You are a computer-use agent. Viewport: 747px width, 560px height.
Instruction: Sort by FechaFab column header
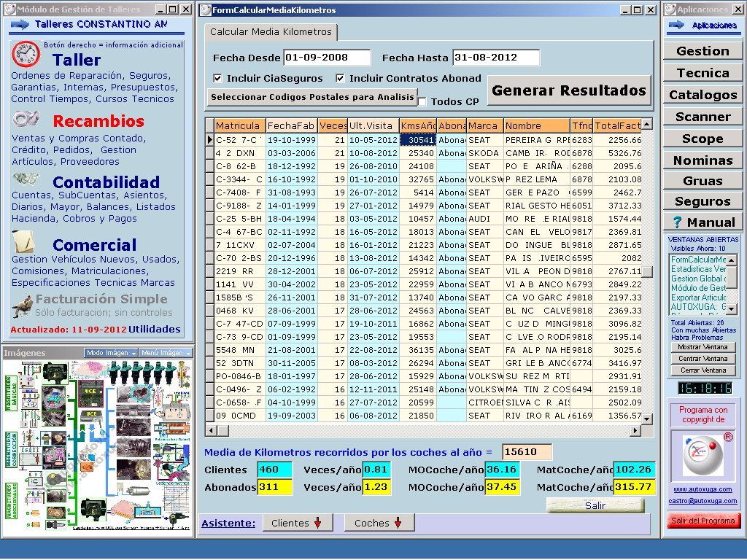[292, 125]
